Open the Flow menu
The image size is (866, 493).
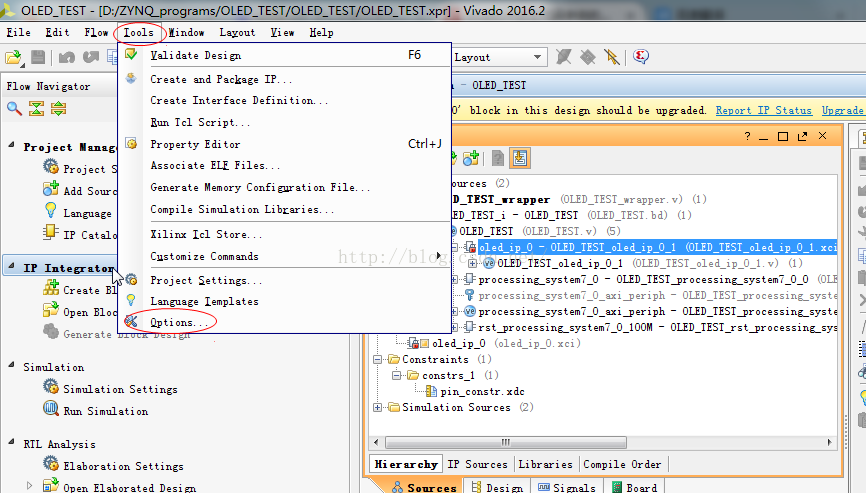[x=96, y=33]
